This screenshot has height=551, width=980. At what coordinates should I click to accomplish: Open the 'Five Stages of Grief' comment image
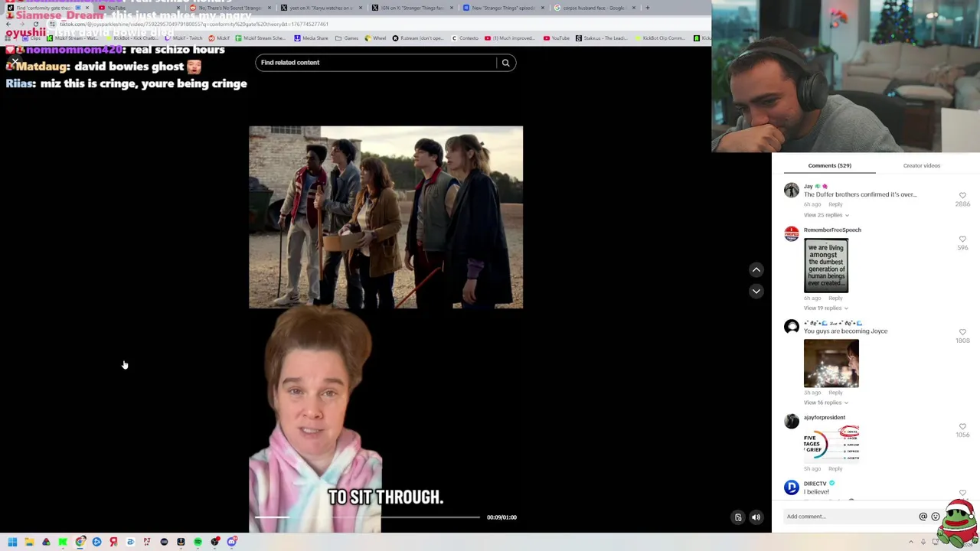[x=831, y=444]
